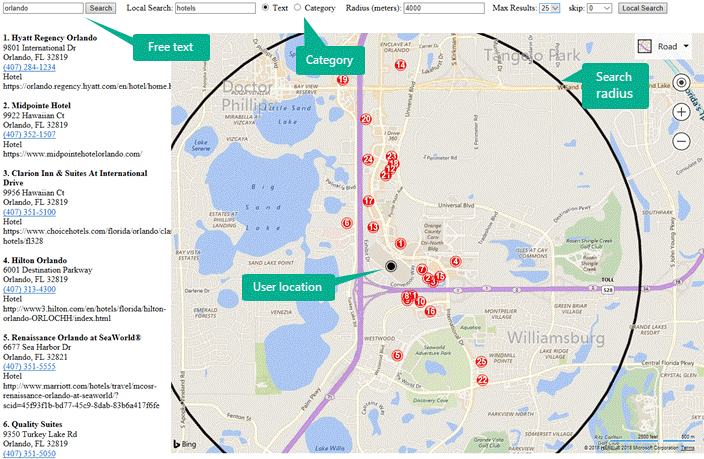Screen dimensions: 704x459
Task: Click the '1. Hyatt Regency Orlando' heading
Action: pos(50,38)
